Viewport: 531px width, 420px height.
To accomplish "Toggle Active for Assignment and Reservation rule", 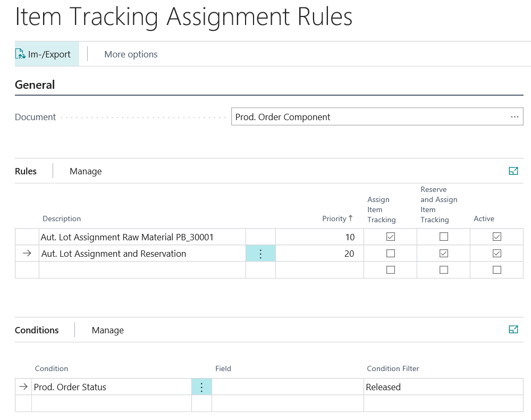I will click(497, 254).
